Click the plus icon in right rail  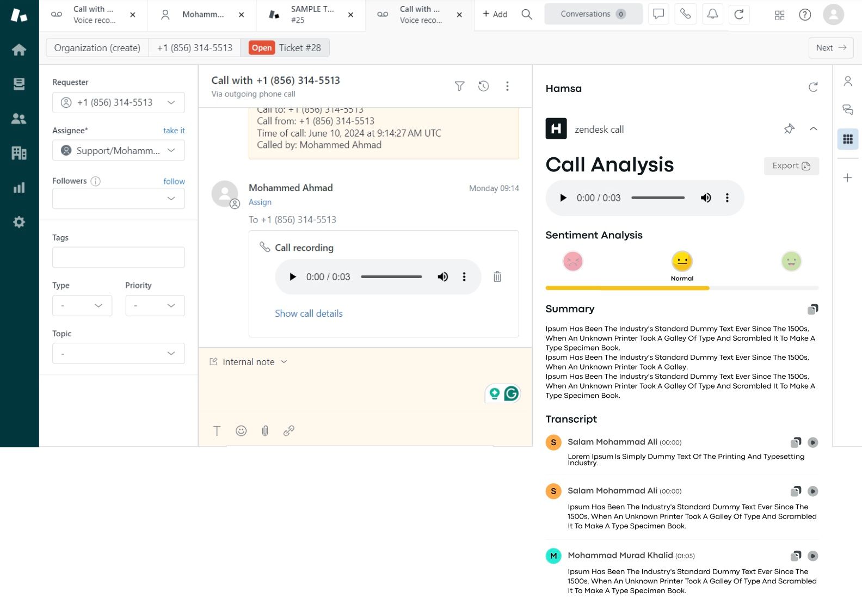[848, 178]
